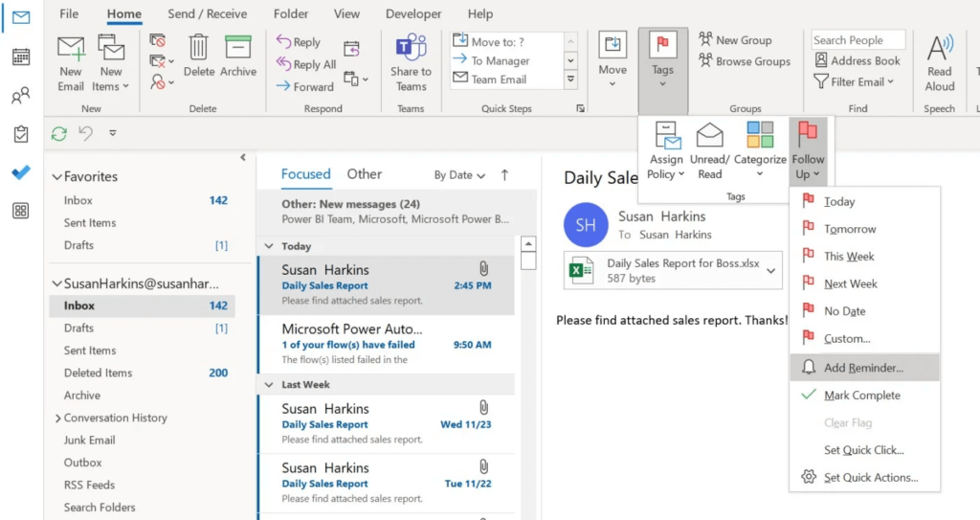Toggle sort order arrow next to By Date
The image size is (980, 520).
coord(504,175)
